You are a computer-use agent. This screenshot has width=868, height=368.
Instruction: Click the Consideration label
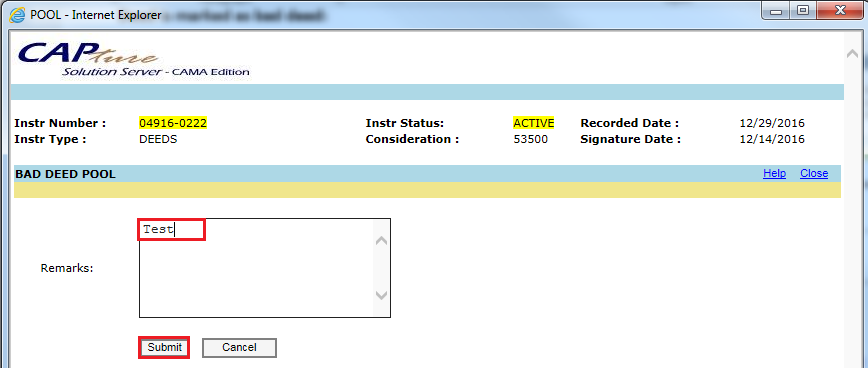[x=412, y=139]
